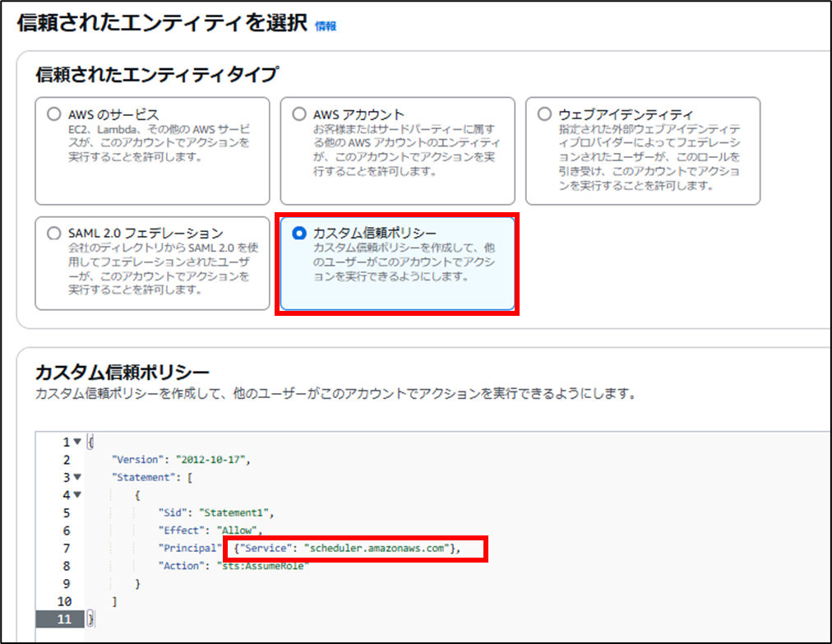Click the 信頼されたエンティティタイプ section heading
The height and width of the screenshot is (644, 832).
point(156,74)
